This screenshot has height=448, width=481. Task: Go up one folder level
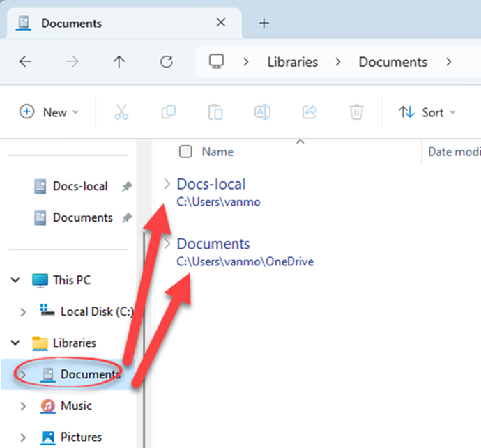(x=119, y=62)
